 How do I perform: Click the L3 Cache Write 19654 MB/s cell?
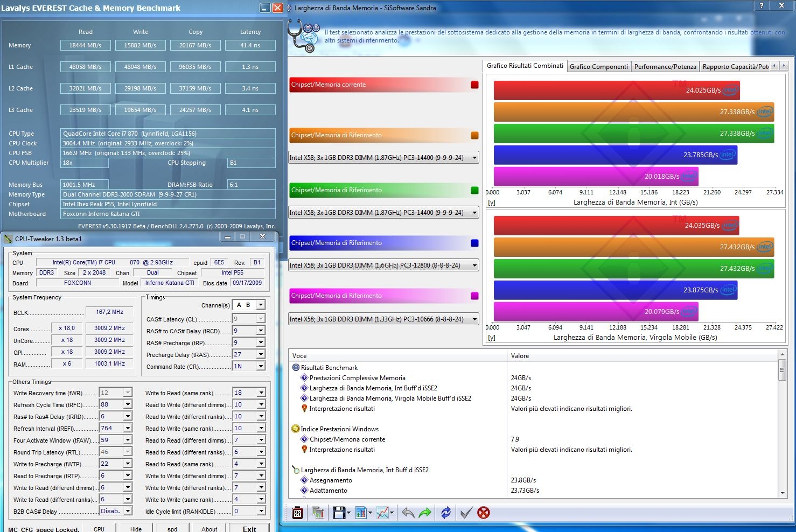click(140, 110)
